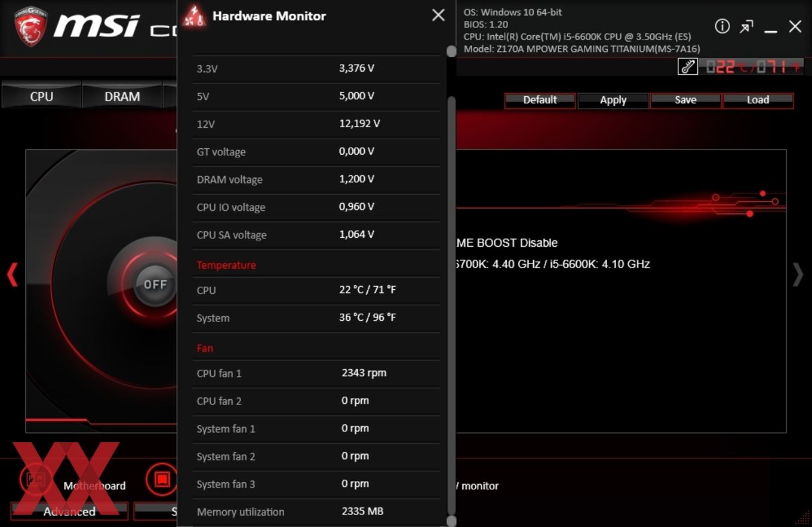Click the Fan section heading
The height and width of the screenshot is (527, 812).
205,348
